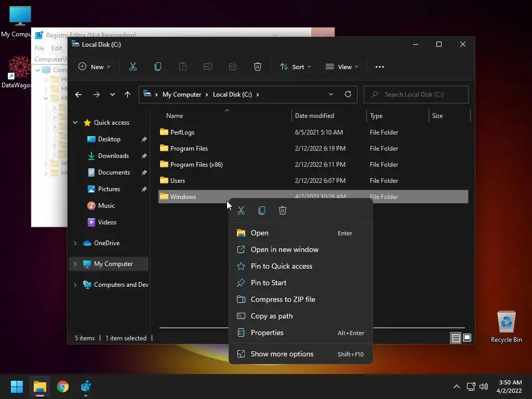Click Copy icon in the context menu
The height and width of the screenshot is (399, 532).
click(x=262, y=211)
